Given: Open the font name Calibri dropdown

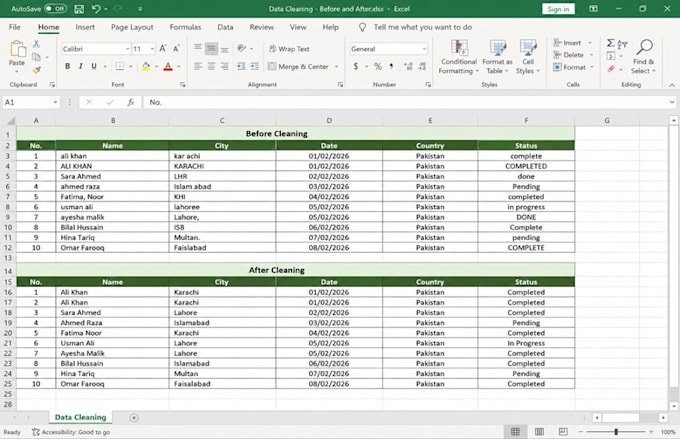Looking at the screenshot, I should [x=128, y=49].
